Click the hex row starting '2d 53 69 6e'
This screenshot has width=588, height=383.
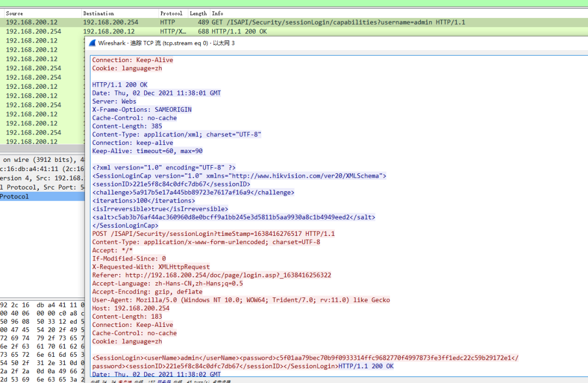tap(42, 379)
